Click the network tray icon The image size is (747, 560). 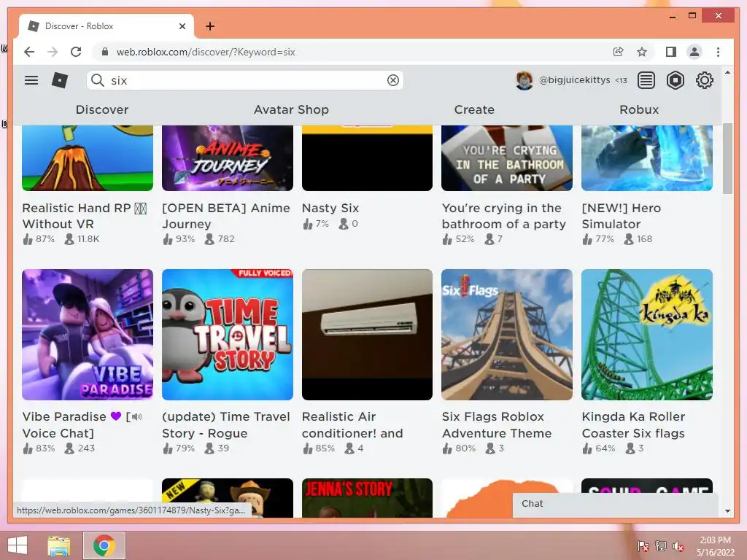[660, 546]
